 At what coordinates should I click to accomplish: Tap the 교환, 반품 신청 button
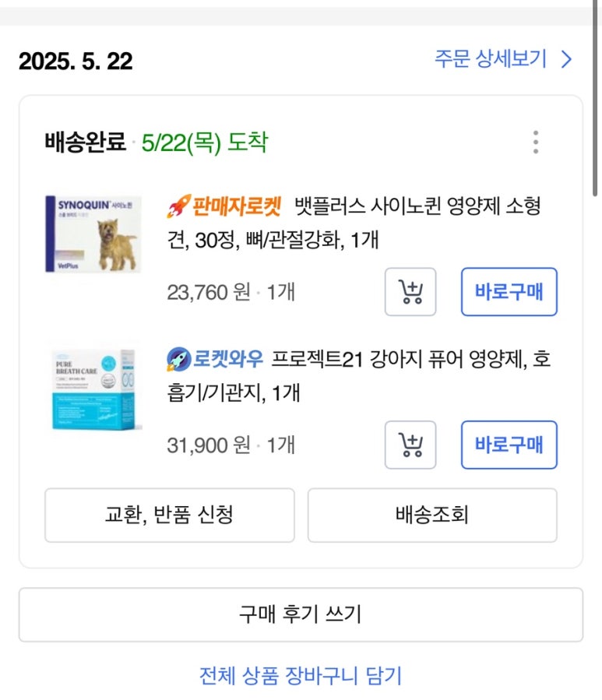(x=169, y=515)
